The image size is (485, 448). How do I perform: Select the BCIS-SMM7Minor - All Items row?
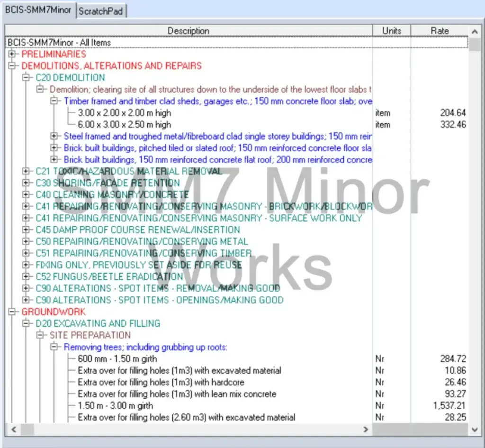coord(236,42)
